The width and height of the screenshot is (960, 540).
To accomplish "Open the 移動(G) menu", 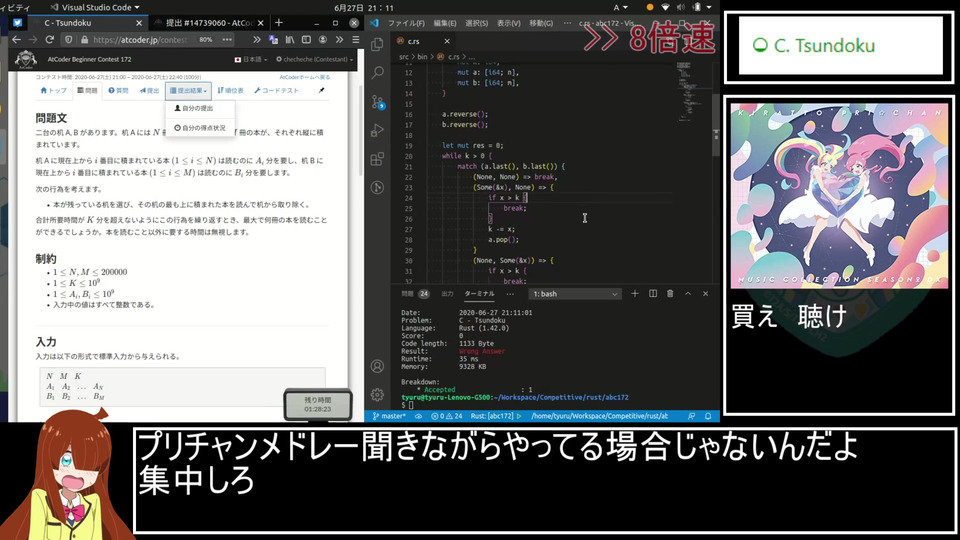I will coord(541,23).
